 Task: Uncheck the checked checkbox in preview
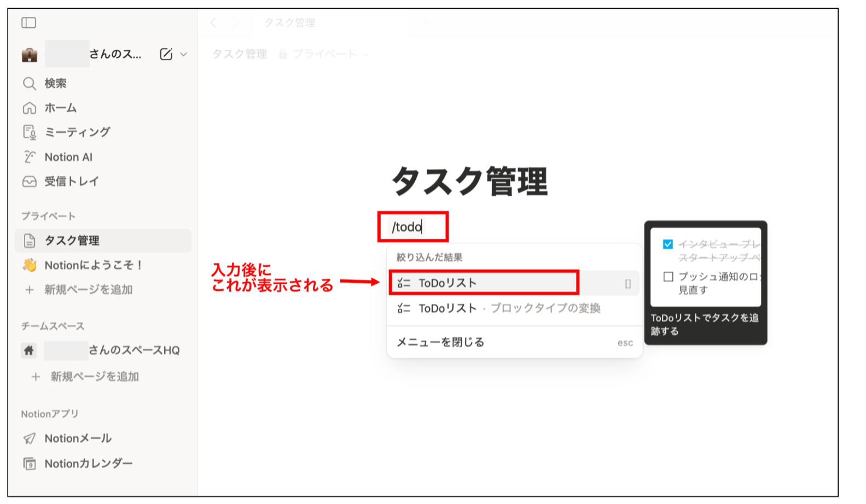click(x=667, y=244)
